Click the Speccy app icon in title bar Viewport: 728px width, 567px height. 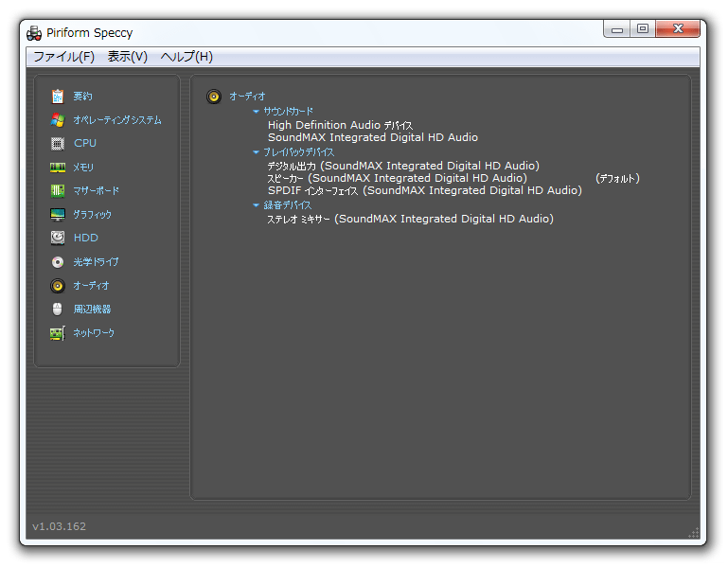(34, 33)
